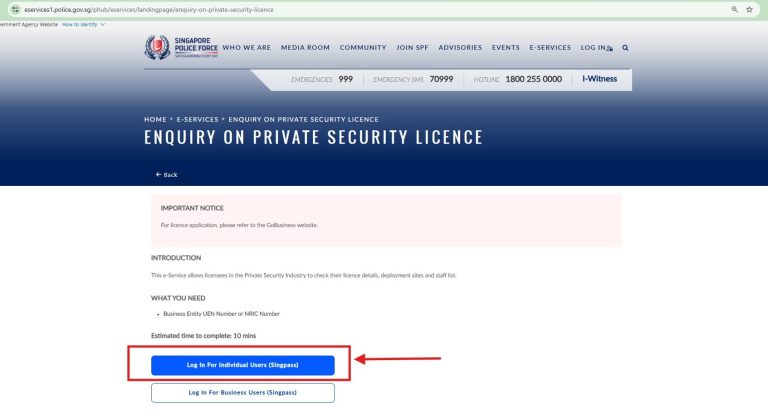The width and height of the screenshot is (768, 418).
Task: Click the Back arrow link
Action: [167, 174]
